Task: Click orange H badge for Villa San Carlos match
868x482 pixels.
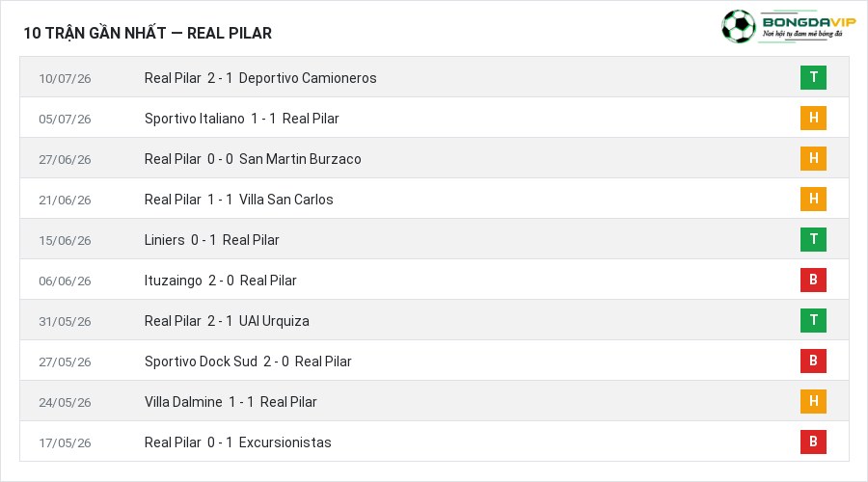Action: coord(813,199)
